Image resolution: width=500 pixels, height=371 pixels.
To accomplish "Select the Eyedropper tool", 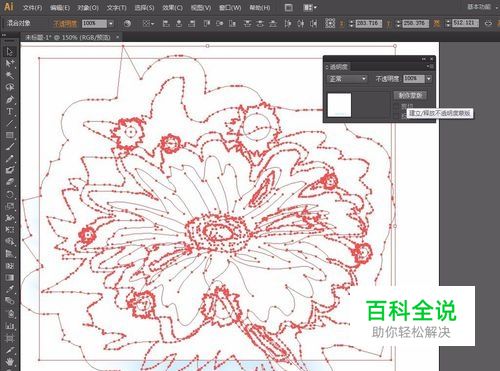I will (9, 289).
